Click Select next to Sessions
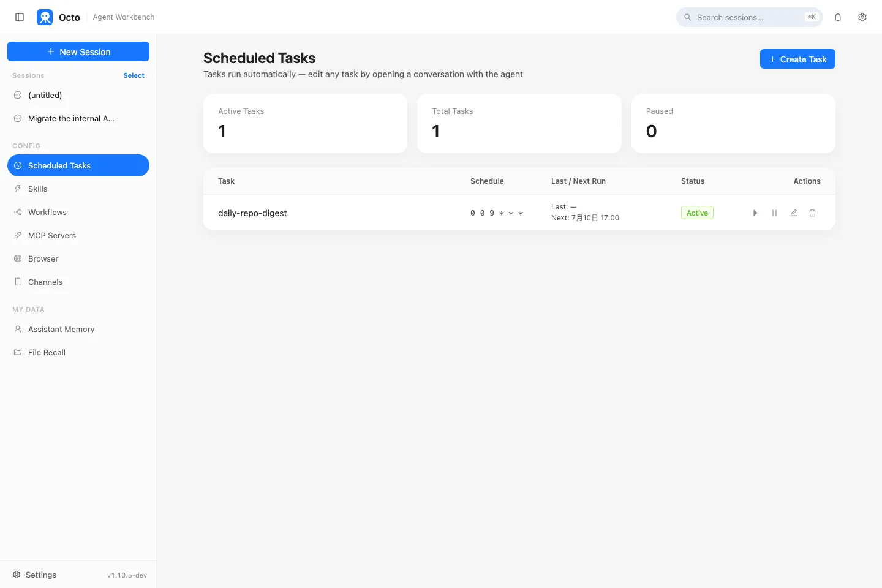The image size is (882, 588). [x=134, y=75]
